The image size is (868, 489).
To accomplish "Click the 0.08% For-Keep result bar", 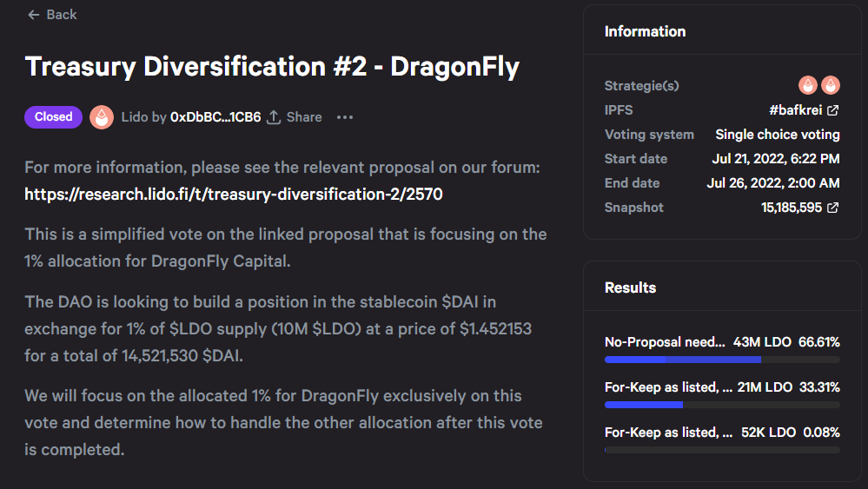I will tap(722, 450).
